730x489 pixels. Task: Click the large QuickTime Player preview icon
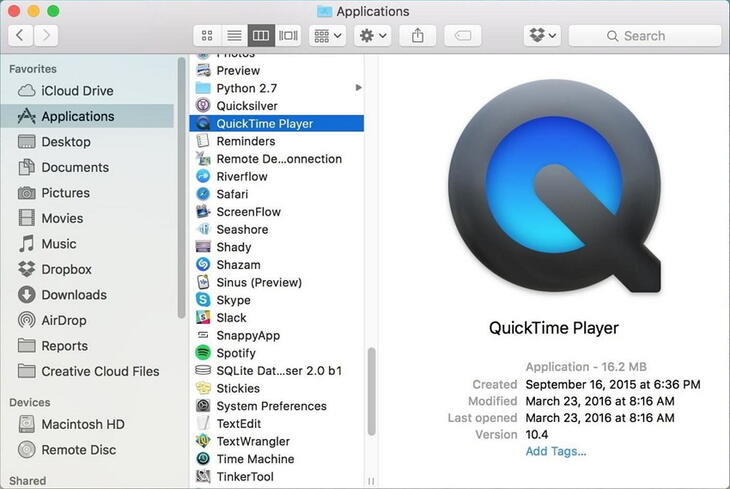pyautogui.click(x=555, y=187)
